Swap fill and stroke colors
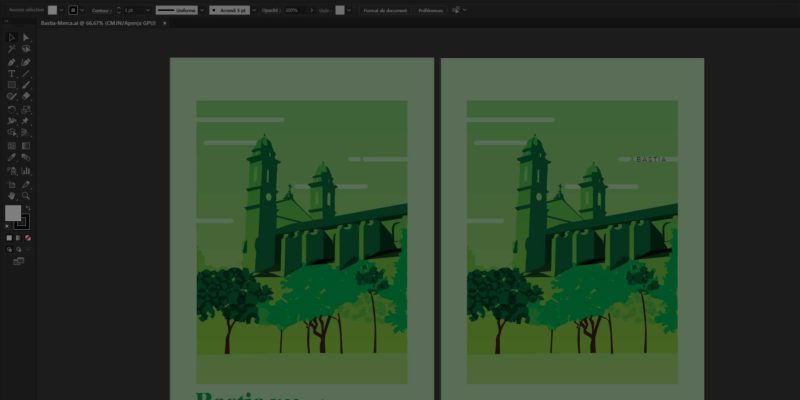This screenshot has width=800, height=400. (27, 207)
